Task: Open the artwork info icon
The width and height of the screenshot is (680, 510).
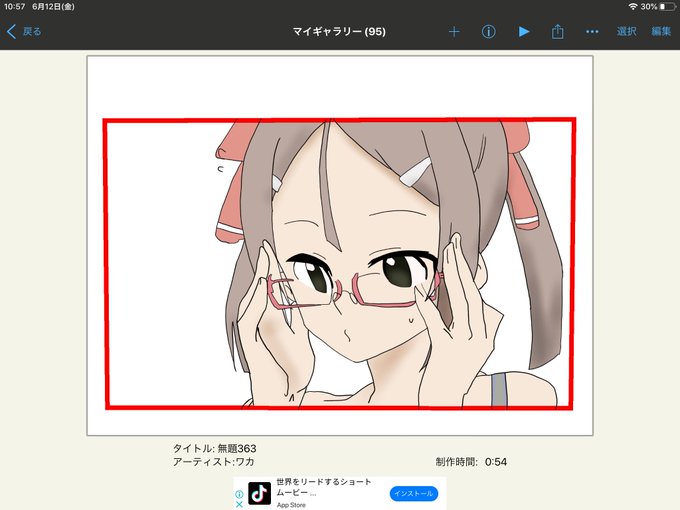Action: [489, 32]
